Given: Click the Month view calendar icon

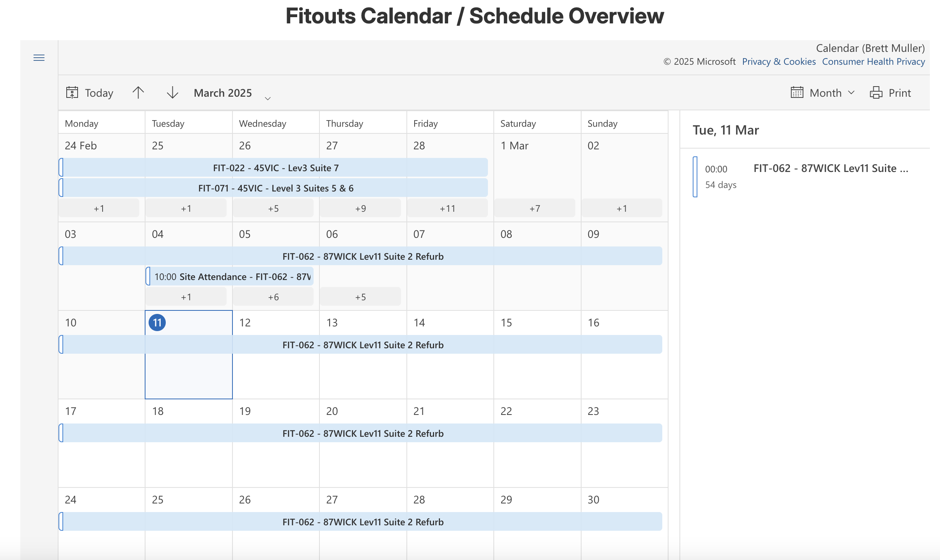Looking at the screenshot, I should click(797, 92).
